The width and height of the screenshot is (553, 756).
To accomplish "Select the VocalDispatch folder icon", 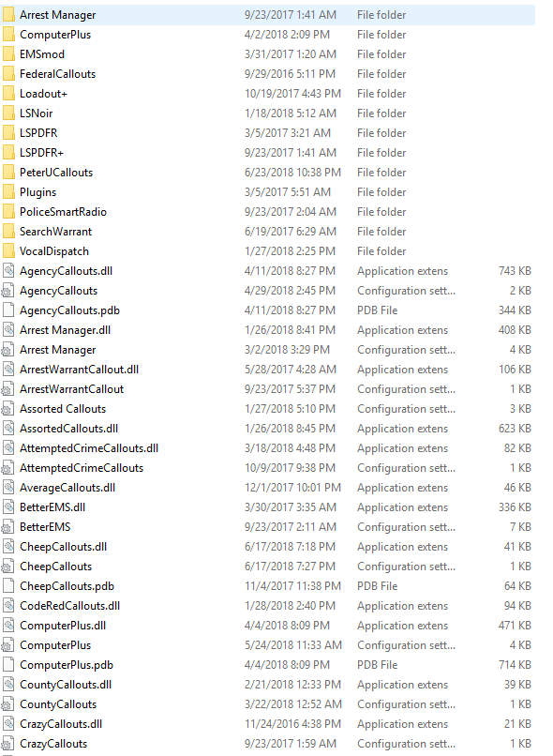I will click(8, 251).
